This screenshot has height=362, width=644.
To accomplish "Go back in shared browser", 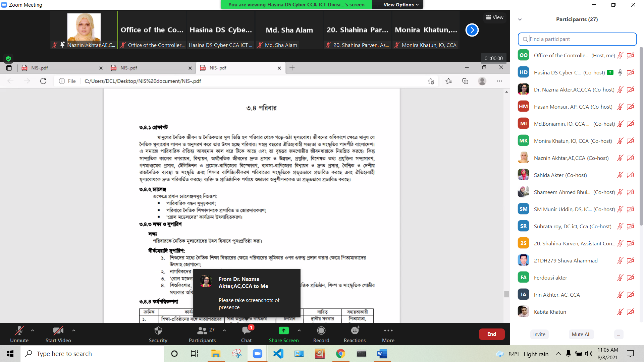I will pos(10,81).
